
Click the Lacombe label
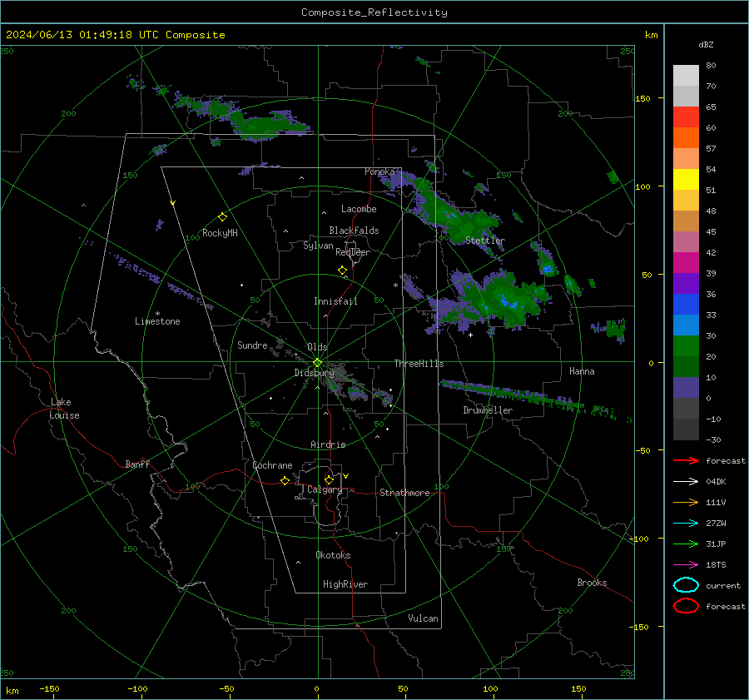coord(359,209)
